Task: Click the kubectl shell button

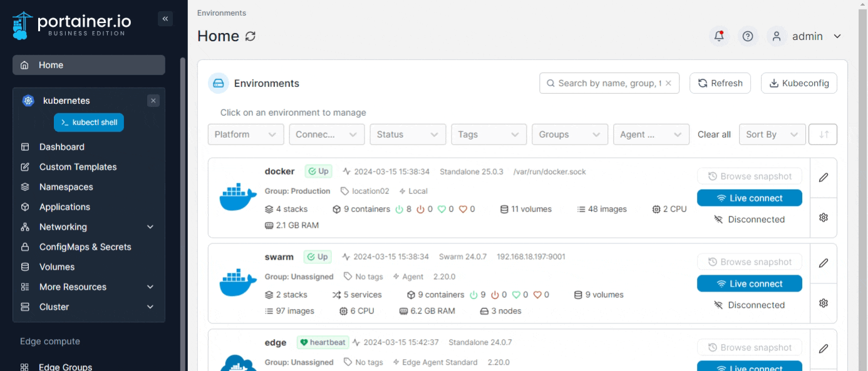Action: pyautogui.click(x=89, y=123)
